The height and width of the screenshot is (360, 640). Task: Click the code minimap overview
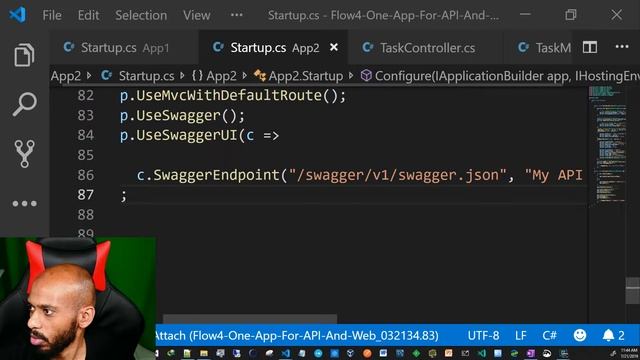[607, 144]
